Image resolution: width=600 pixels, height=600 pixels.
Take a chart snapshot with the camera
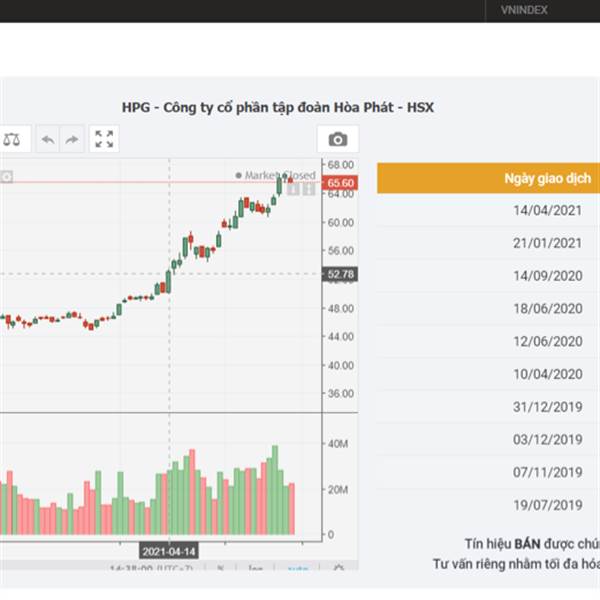(x=338, y=139)
